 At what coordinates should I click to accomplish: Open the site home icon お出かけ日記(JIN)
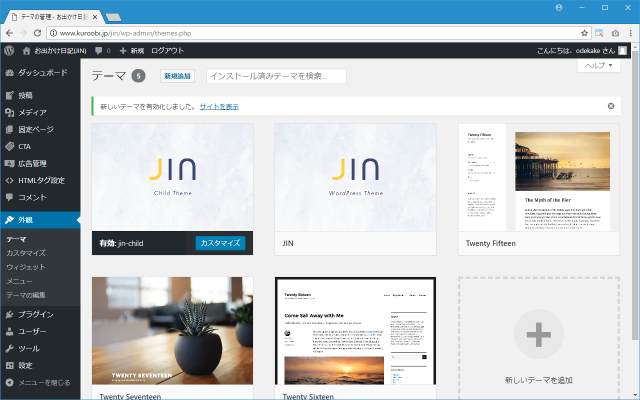point(27,51)
